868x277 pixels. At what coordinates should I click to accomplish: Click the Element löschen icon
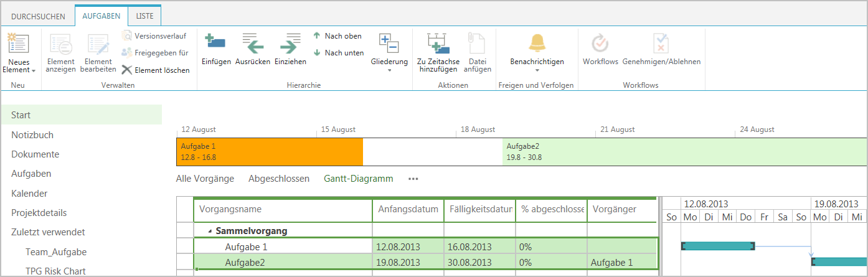(127, 70)
